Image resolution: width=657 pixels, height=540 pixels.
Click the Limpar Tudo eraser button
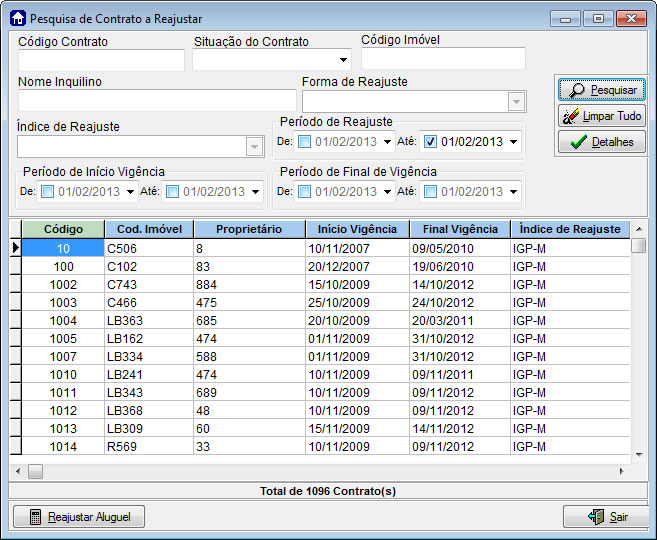pyautogui.click(x=601, y=116)
